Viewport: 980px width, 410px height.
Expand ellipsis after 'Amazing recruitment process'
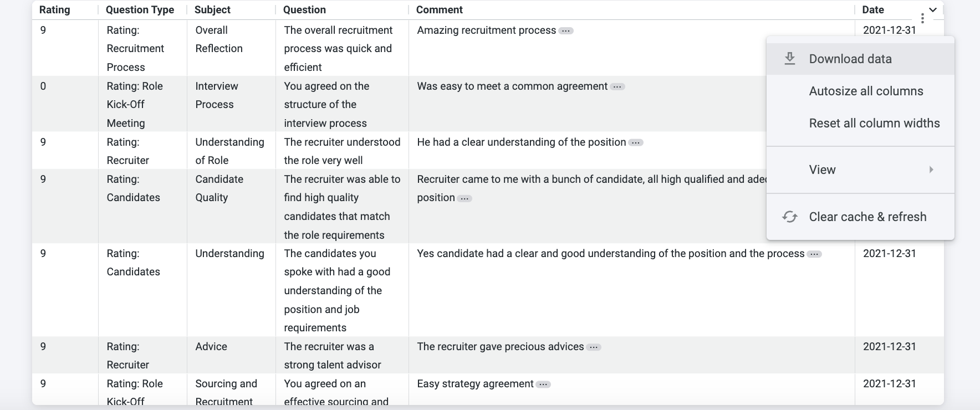566,31
